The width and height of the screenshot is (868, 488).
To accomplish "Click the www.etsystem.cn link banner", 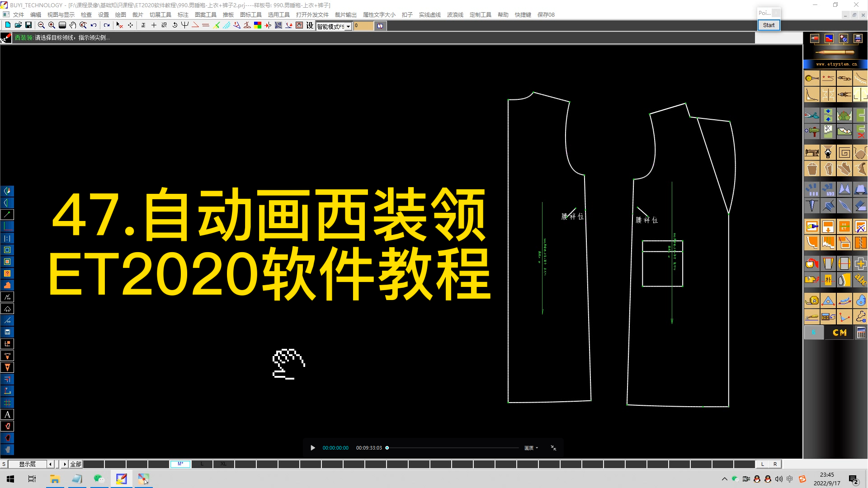I will pyautogui.click(x=836, y=64).
